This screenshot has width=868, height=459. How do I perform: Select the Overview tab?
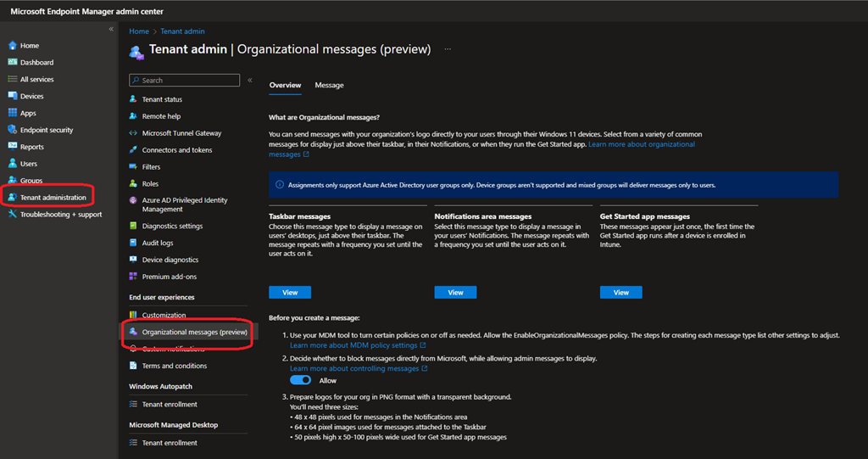tap(285, 86)
